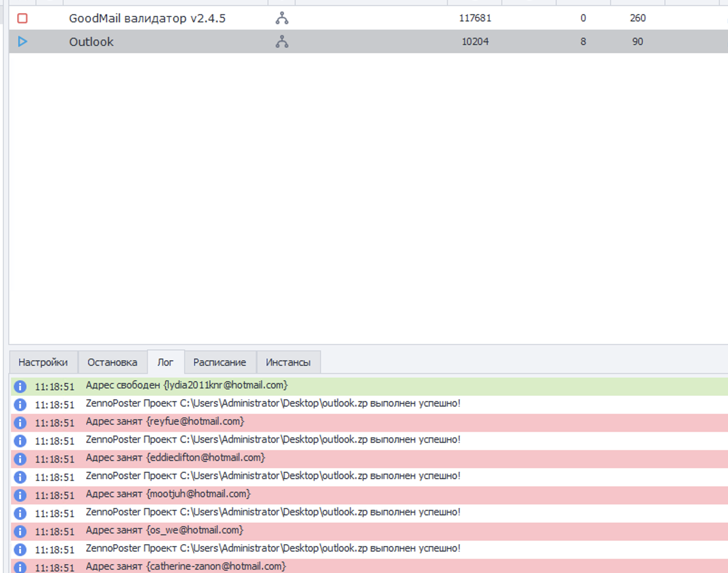Click the 11:18:51 timestamp of the lydia2011knr entry
728x573 pixels.
(54, 387)
